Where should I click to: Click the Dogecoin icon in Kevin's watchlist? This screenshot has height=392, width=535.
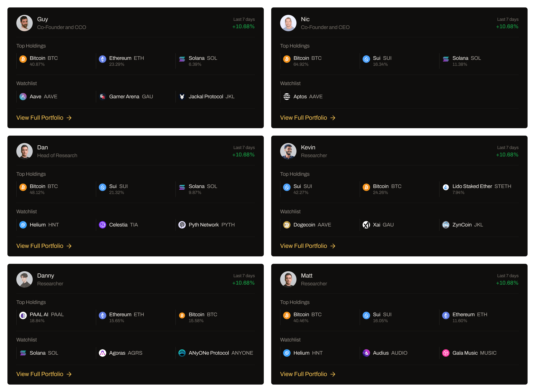(287, 225)
